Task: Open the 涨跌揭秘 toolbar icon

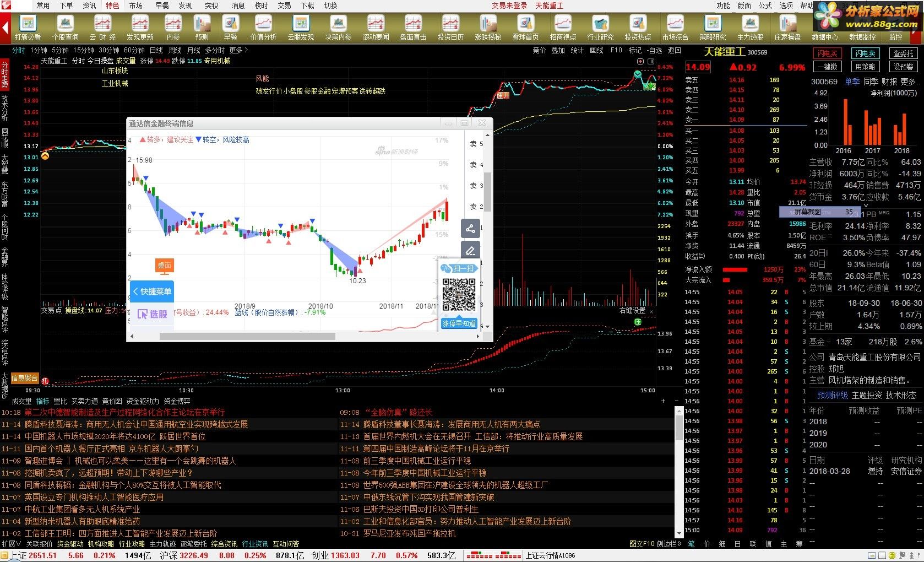Action: (x=488, y=28)
